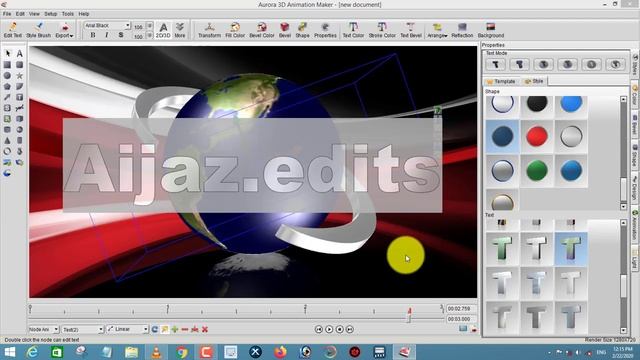Click the Bevel toolbar icon
This screenshot has height=360, width=640.
(x=284, y=30)
